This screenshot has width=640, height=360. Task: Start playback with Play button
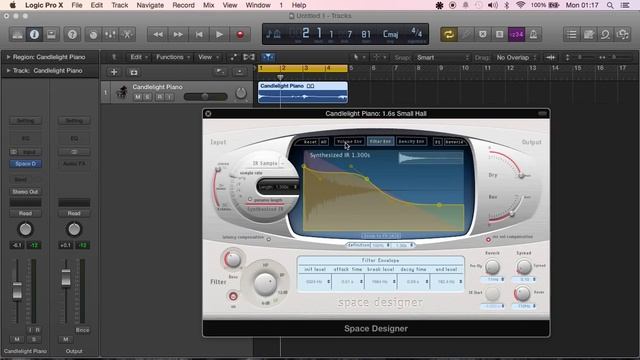click(219, 35)
